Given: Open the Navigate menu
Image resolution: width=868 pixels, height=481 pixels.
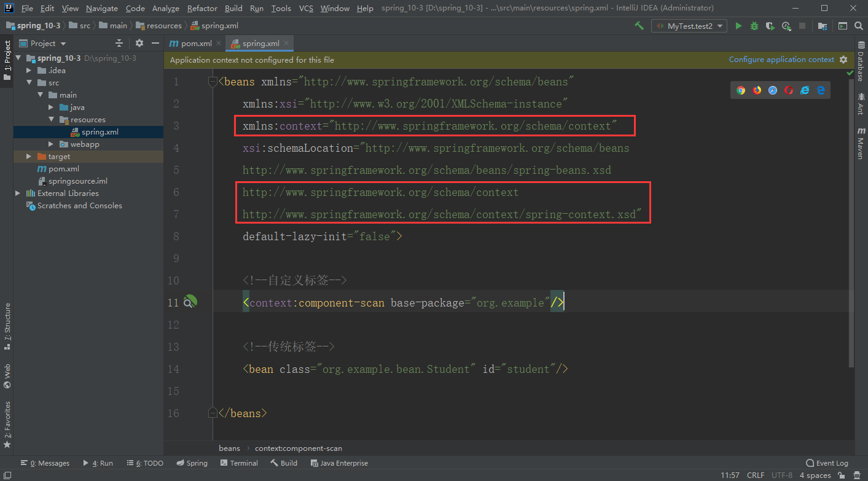Looking at the screenshot, I should (x=102, y=8).
